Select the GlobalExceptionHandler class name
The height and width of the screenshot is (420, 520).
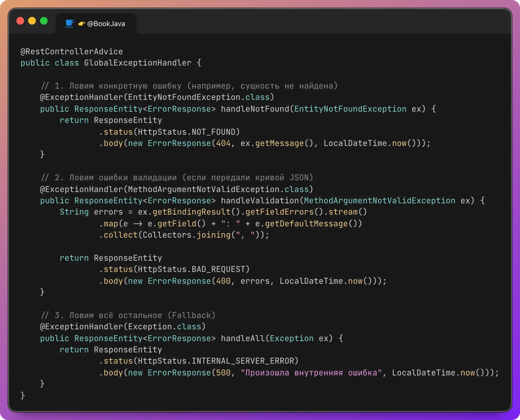[138, 63]
